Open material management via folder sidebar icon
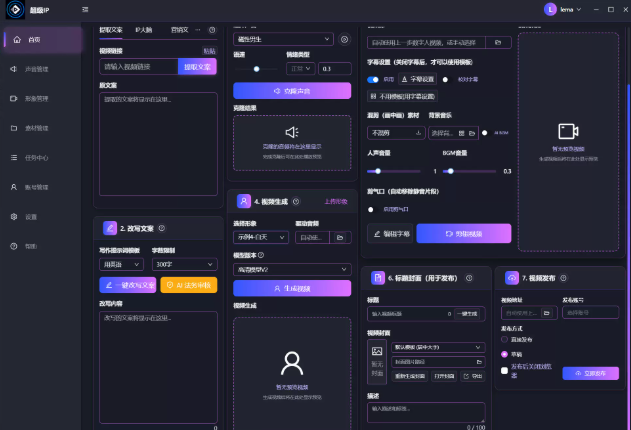The width and height of the screenshot is (631, 430). tap(14, 128)
